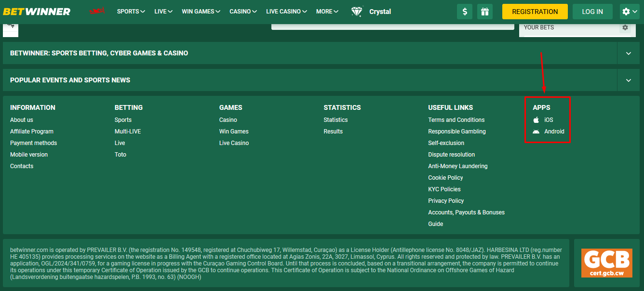
Task: Open the Self-exclusion link
Action: click(x=446, y=143)
